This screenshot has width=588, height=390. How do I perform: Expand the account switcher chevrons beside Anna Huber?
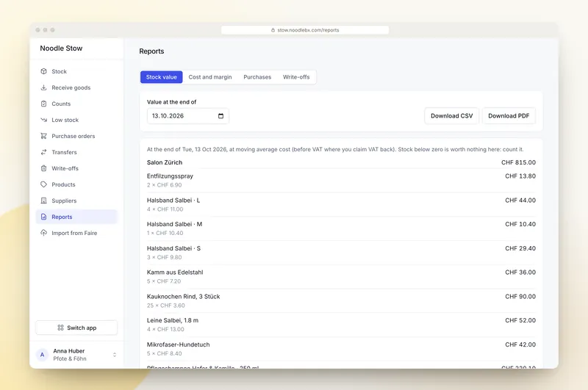[115, 355]
